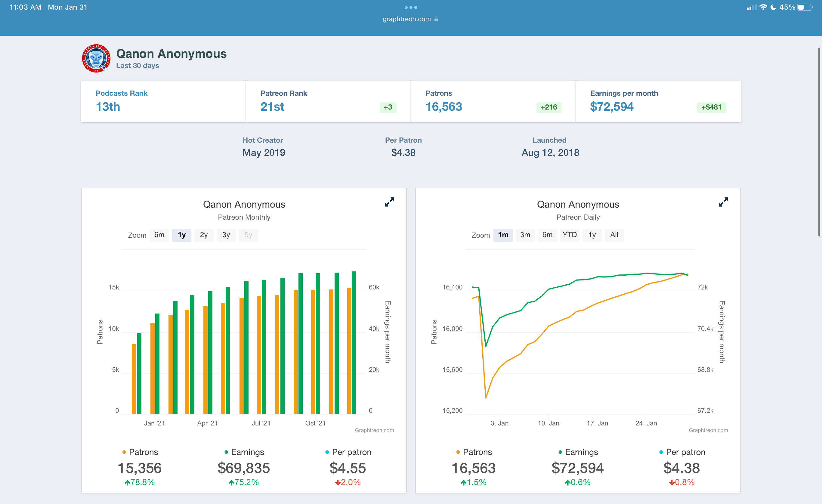822x504 pixels.
Task: Toggle the Earnings series in Daily chart
Action: pos(578,452)
